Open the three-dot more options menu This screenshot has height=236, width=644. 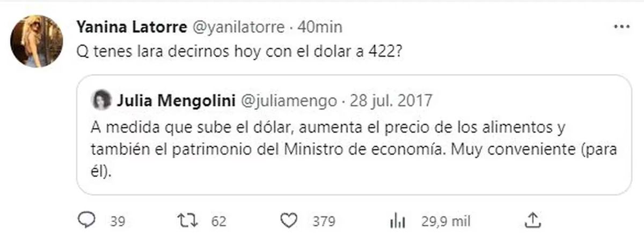point(622,26)
